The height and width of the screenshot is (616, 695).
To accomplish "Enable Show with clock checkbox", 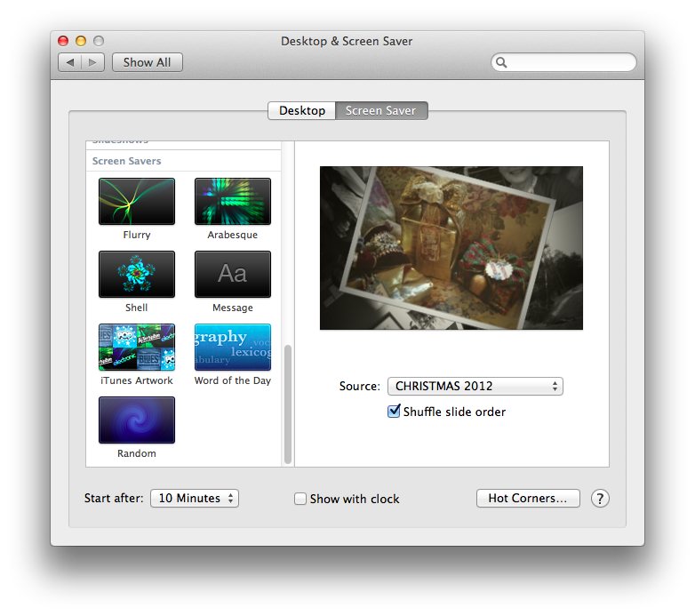I will pyautogui.click(x=300, y=499).
